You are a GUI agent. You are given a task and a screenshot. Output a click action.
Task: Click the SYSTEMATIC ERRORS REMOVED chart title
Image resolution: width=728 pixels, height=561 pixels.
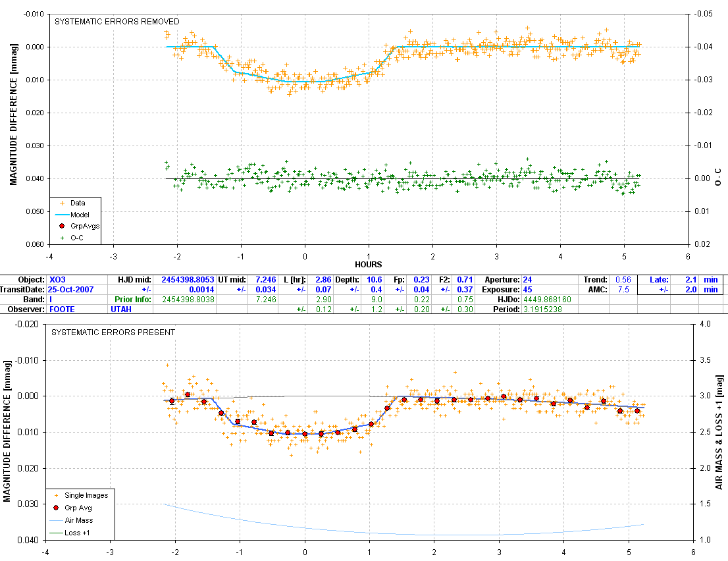point(112,22)
